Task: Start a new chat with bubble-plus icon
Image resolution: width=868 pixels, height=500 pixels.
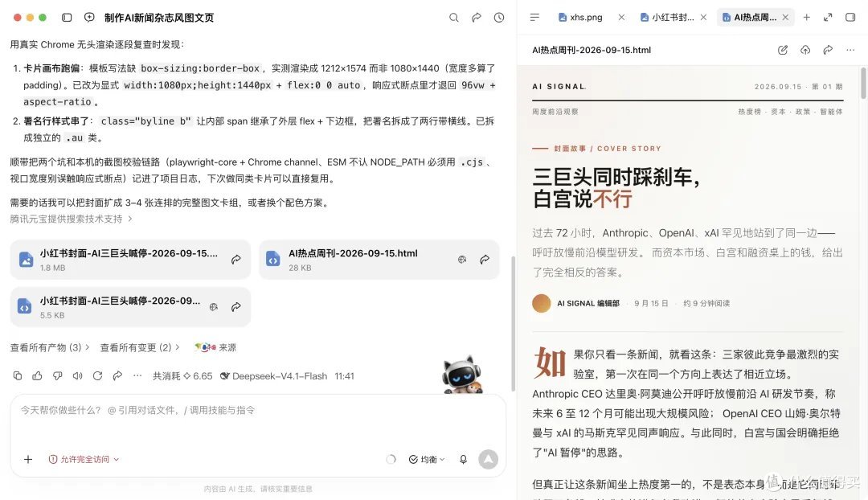Action: click(x=89, y=17)
